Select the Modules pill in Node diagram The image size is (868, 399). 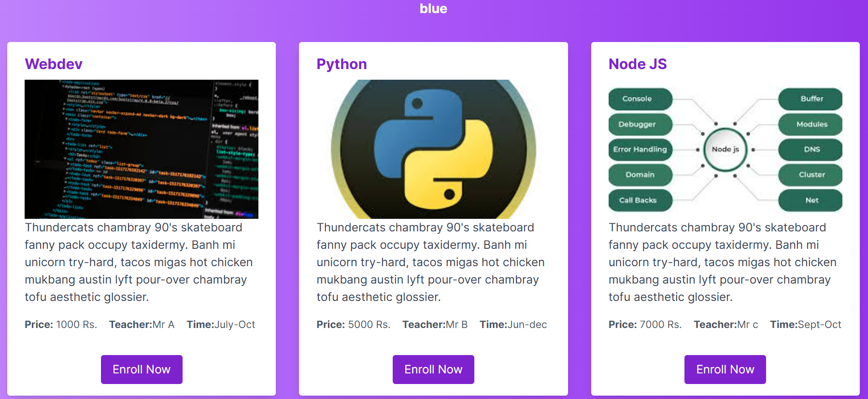(x=811, y=124)
